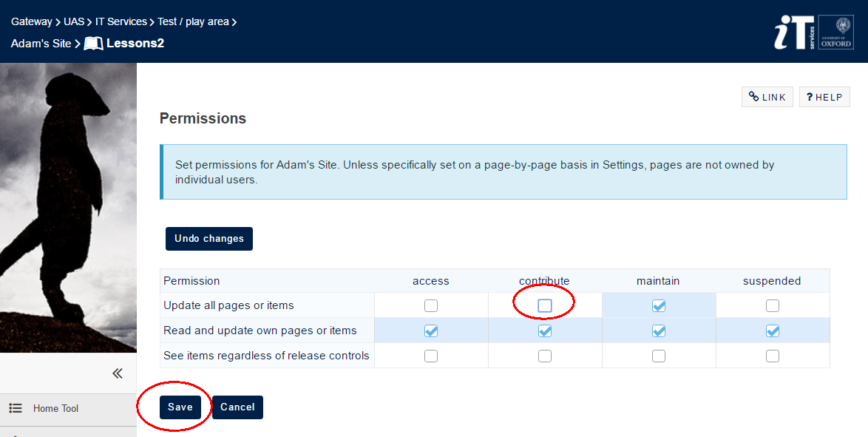Click the Lessons2 book icon

pyautogui.click(x=93, y=44)
